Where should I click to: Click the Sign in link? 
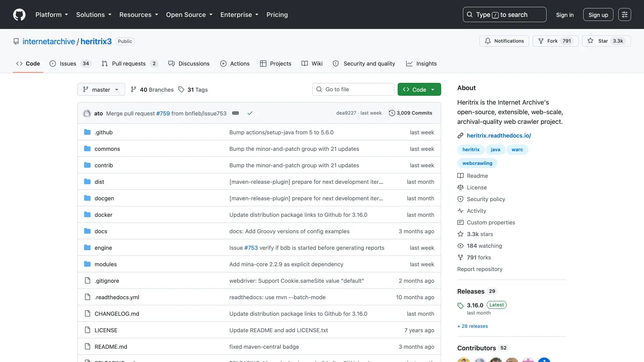[565, 15]
